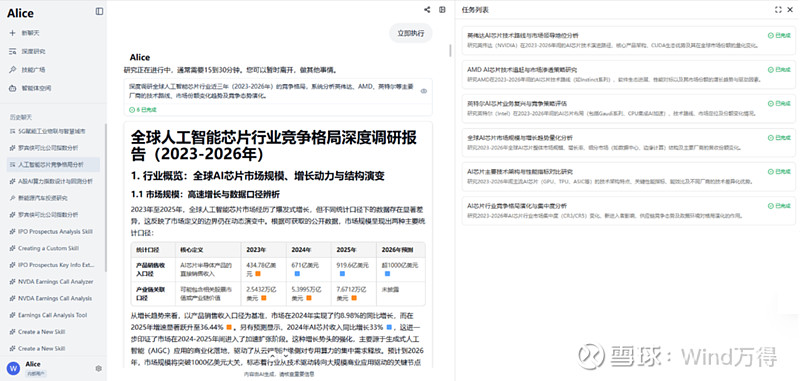Open 深度研究 in the sidebar

point(33,52)
